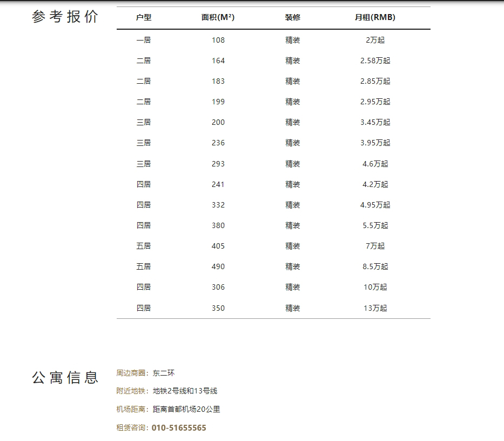
Task: Click the rent value 5.5万起
Action: pos(375,226)
